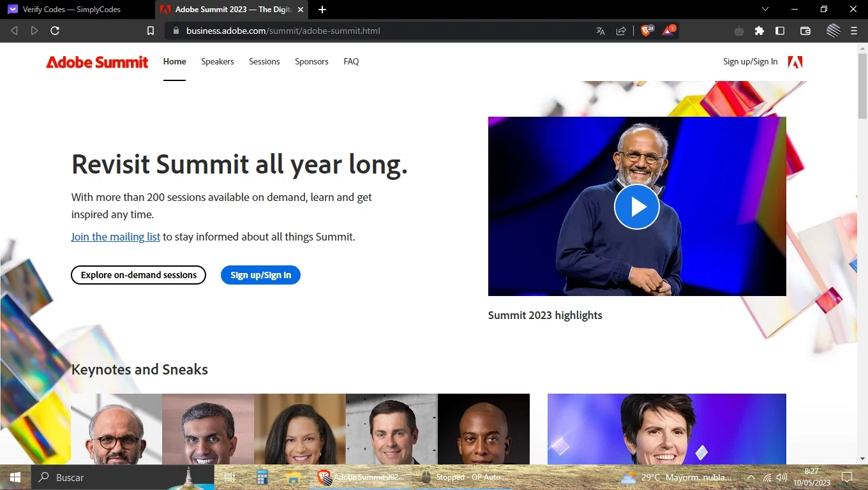Open the right-side keynote video thumbnail
Screen dimensions: 868x490
coord(667,429)
